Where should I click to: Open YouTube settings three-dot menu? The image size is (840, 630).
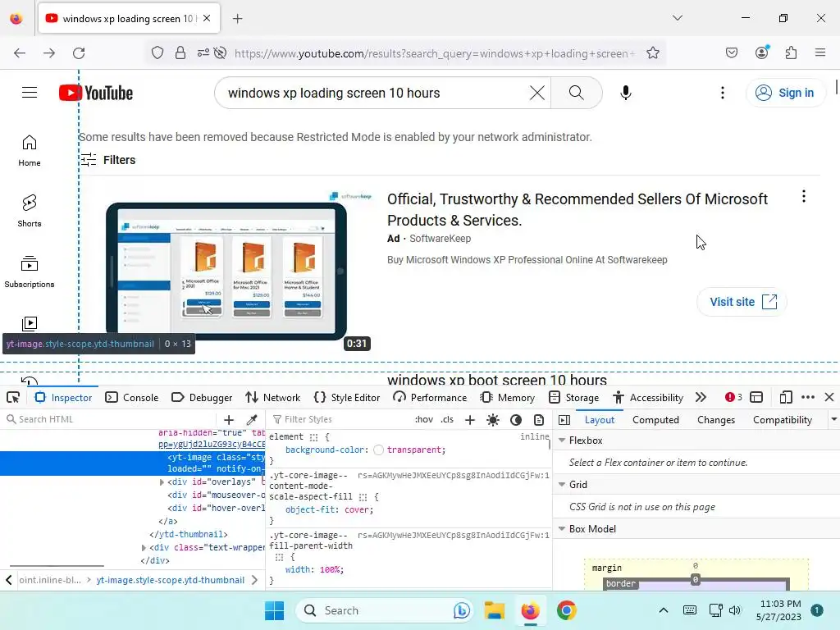pyautogui.click(x=723, y=93)
